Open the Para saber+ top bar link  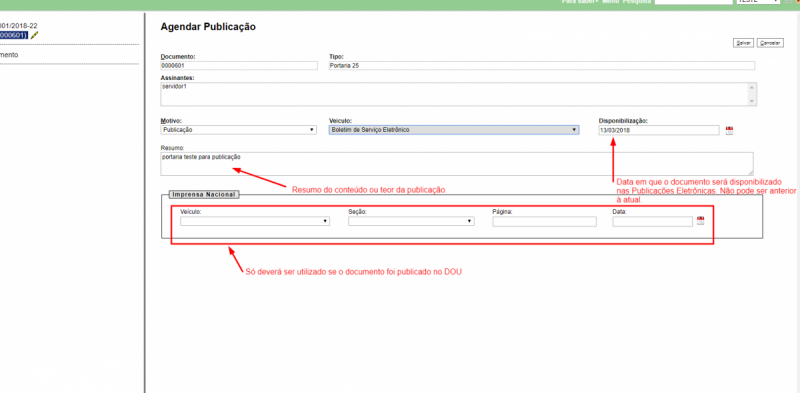580,2
